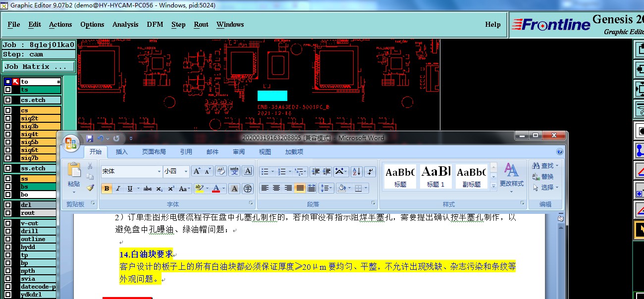Toggle the checkbox for layer ss.etch
The image size is (644, 299).
point(8,168)
